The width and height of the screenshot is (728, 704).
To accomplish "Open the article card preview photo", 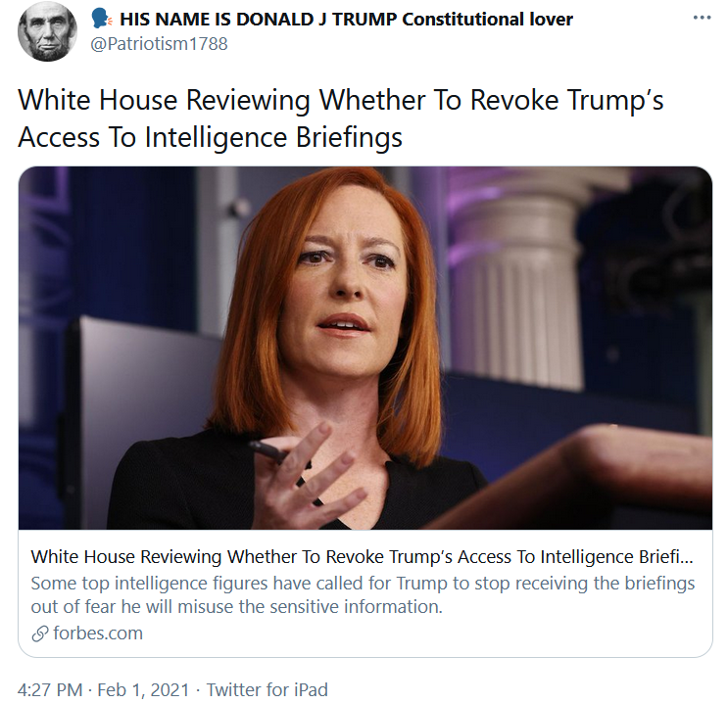I will 365,348.
